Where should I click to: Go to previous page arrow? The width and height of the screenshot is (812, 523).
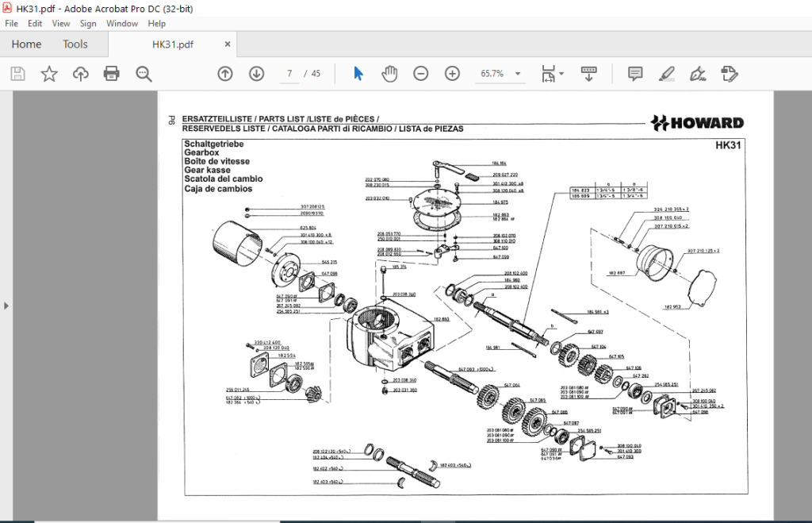coord(224,74)
